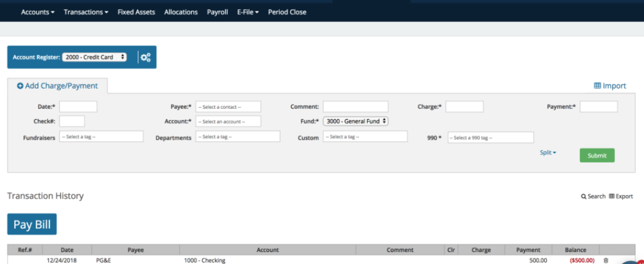Open Period Close page
This screenshot has height=264, width=644.
click(287, 12)
